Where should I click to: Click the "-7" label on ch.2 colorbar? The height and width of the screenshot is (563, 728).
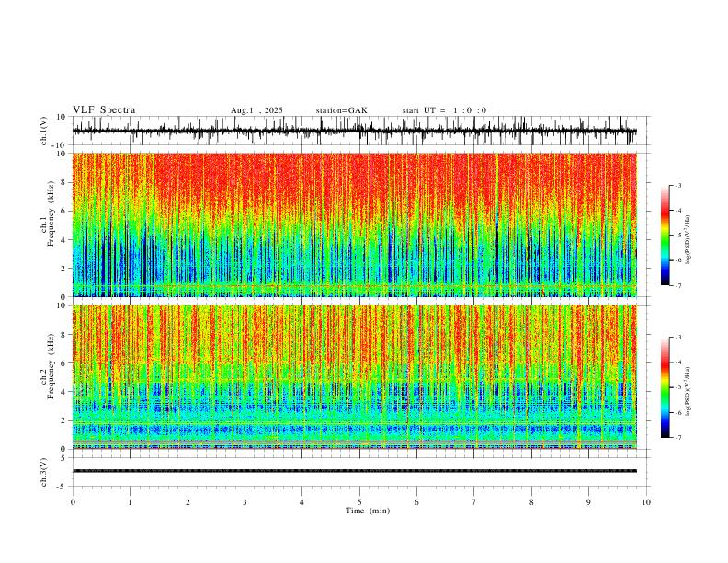678,438
